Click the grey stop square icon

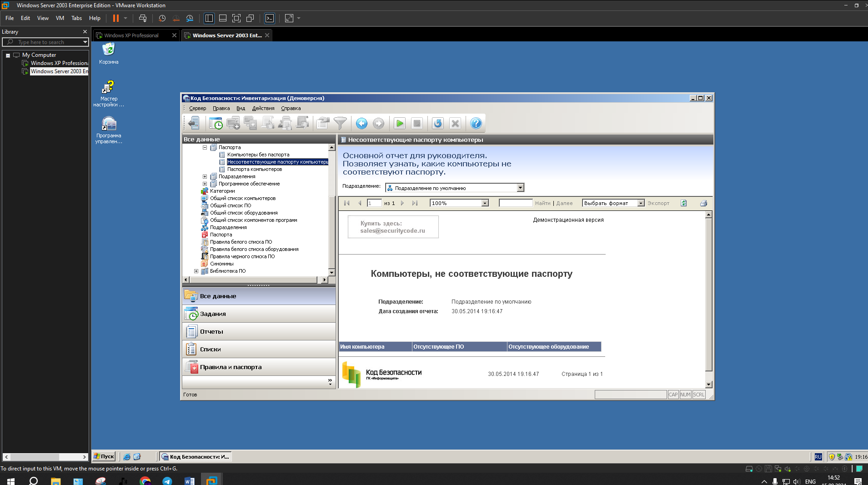pyautogui.click(x=416, y=123)
